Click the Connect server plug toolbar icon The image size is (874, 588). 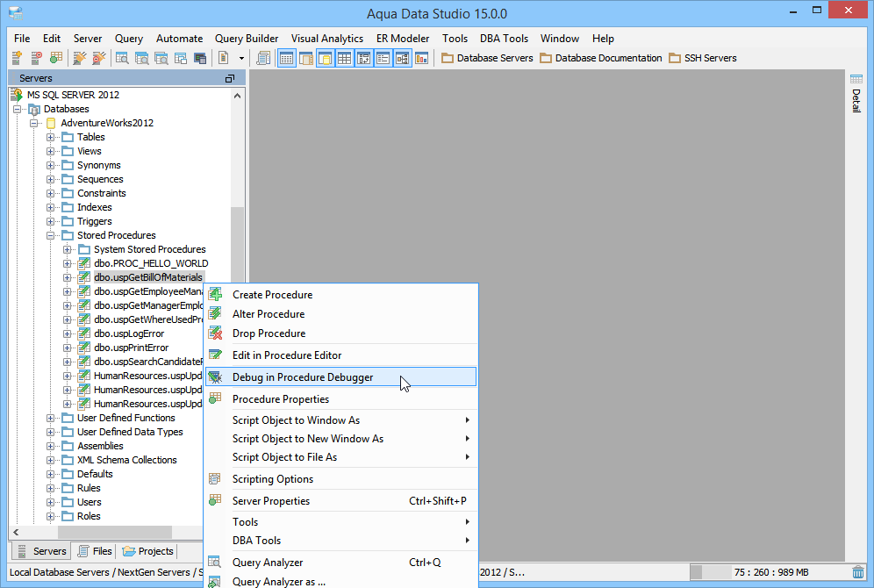pyautogui.click(x=80, y=57)
